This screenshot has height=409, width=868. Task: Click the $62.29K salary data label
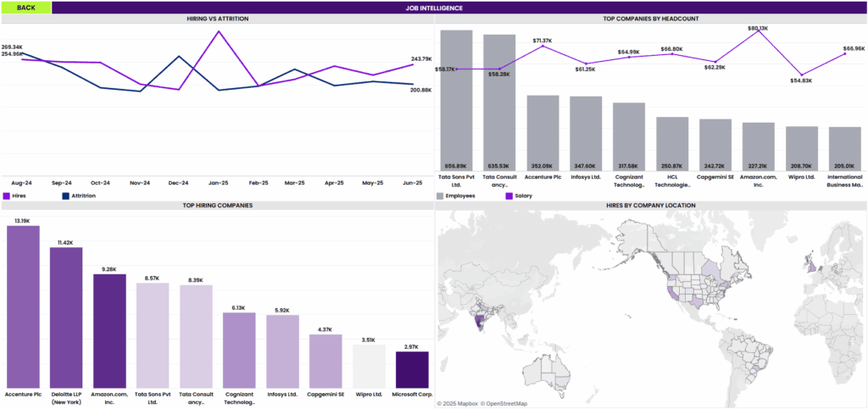pos(715,67)
